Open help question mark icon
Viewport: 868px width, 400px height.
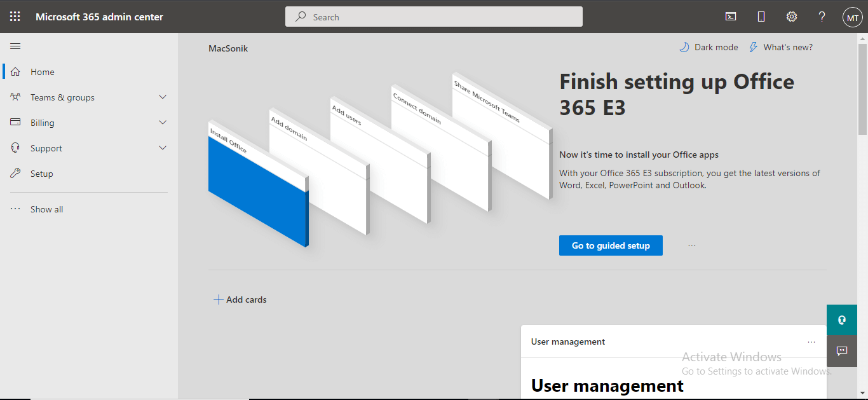click(822, 17)
